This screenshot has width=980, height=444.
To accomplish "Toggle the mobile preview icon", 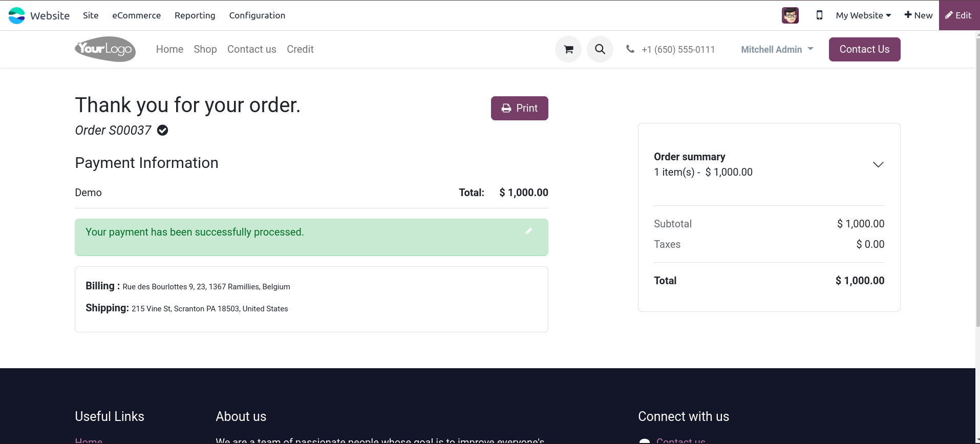I will coord(819,15).
